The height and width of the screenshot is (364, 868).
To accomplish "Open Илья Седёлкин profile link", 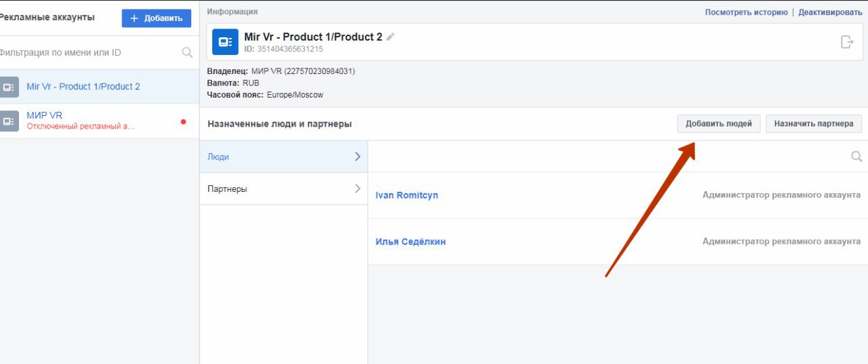I will pos(410,241).
